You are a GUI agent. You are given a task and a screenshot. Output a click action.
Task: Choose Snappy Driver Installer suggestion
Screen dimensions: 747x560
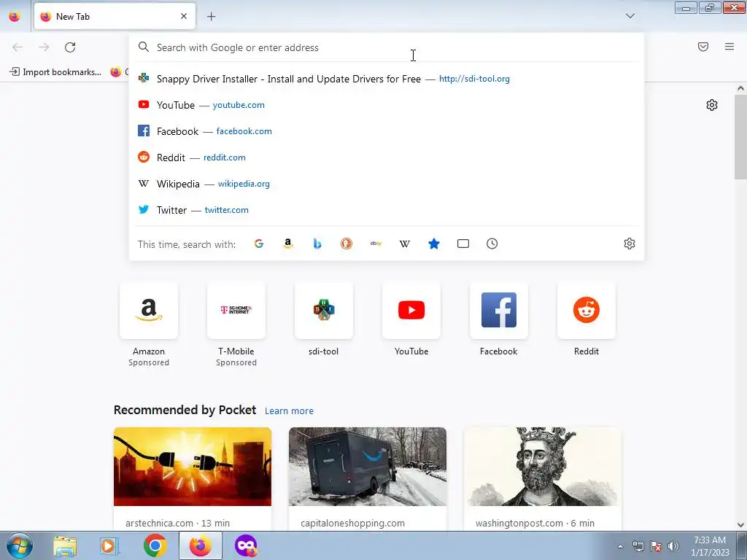[387, 79]
